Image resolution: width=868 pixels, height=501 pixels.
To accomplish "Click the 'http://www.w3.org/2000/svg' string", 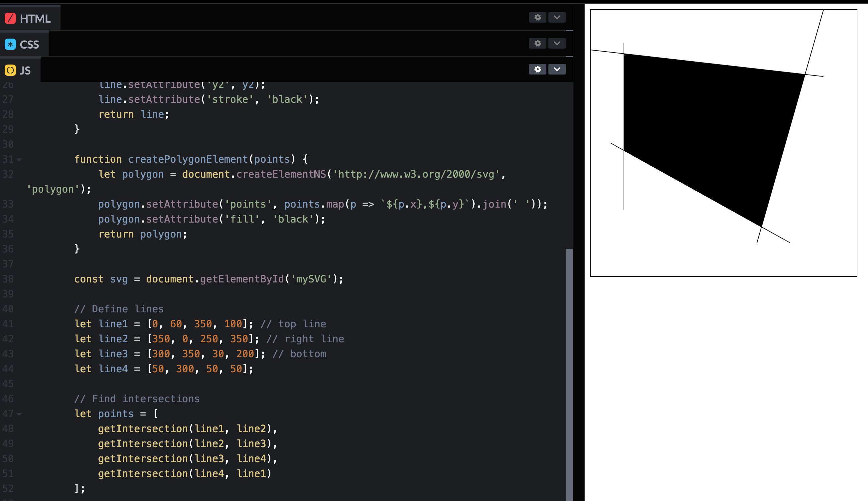I will point(416,174).
